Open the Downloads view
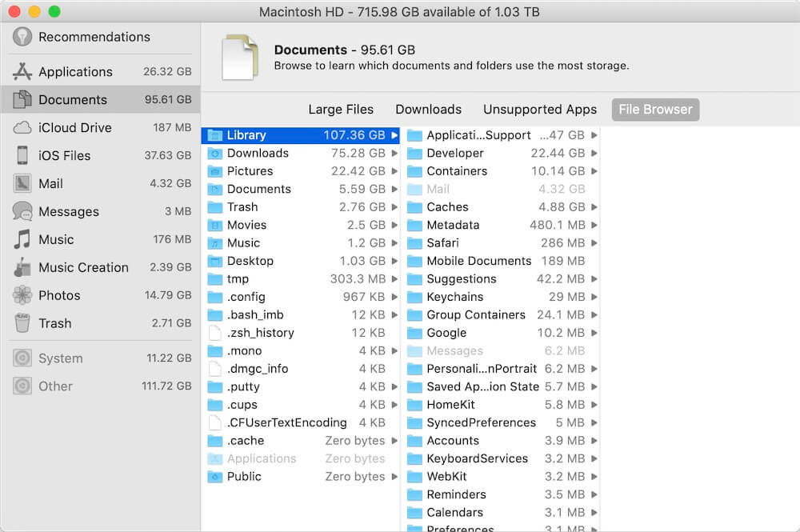This screenshot has width=800, height=532. [x=428, y=110]
